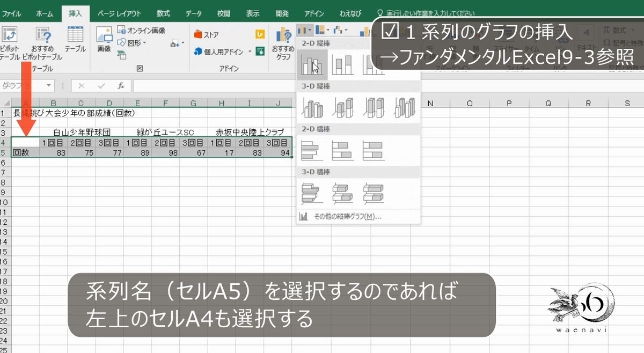Click おすすめグラフ recommended charts

click(283, 43)
